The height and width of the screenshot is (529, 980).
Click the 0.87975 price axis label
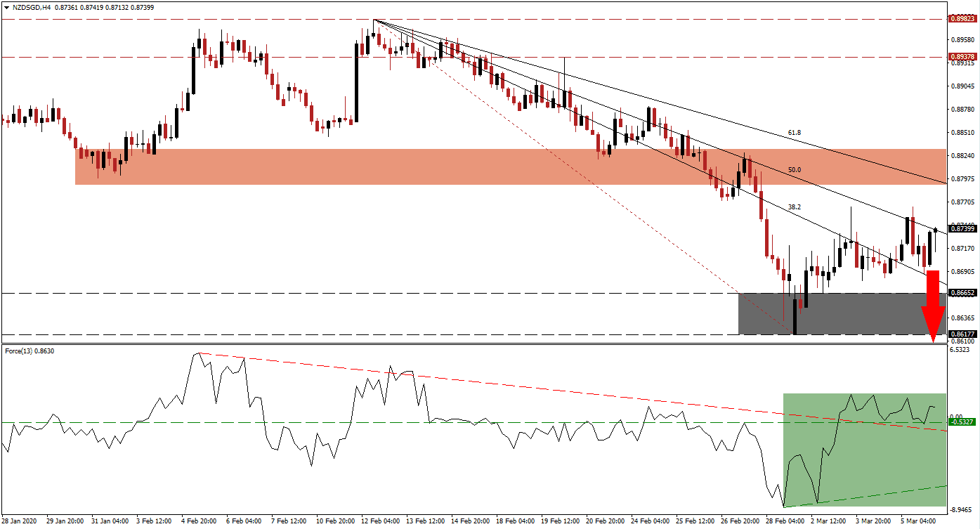[x=961, y=179]
